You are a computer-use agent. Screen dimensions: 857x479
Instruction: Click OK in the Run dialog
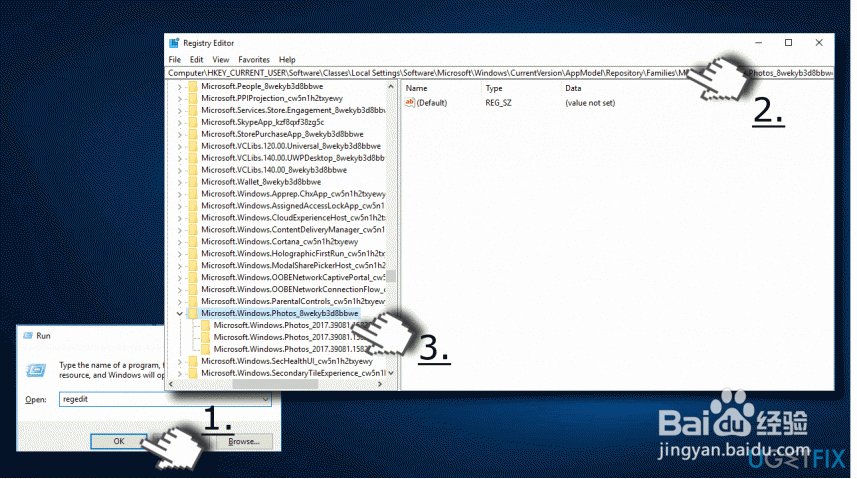(119, 441)
